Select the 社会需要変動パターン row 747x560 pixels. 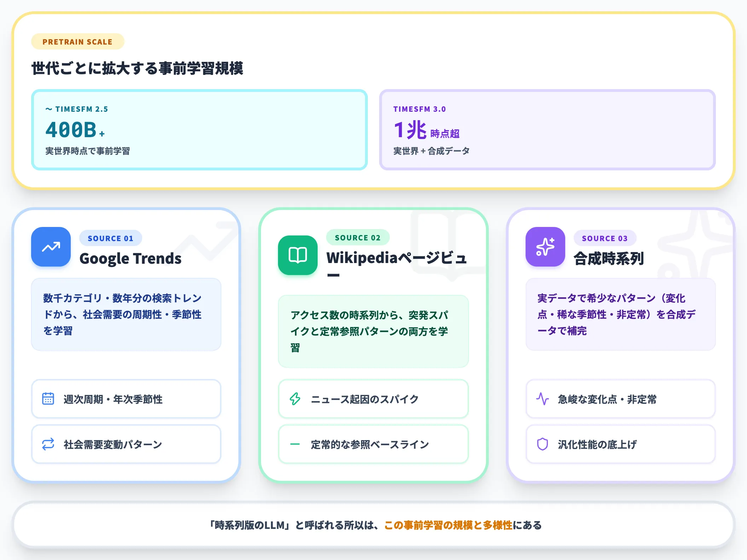(x=126, y=444)
